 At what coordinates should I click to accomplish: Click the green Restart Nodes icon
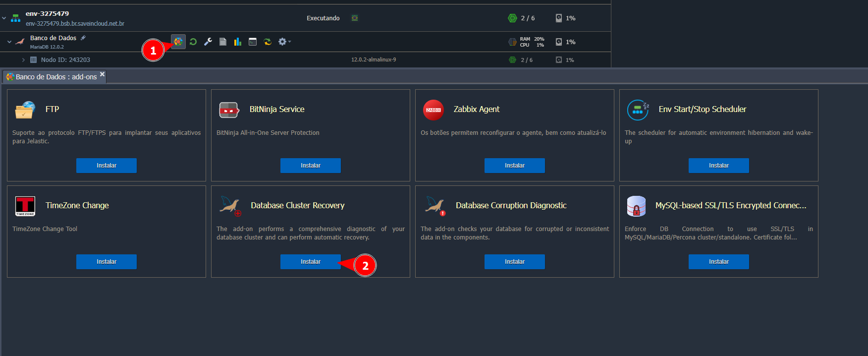[x=193, y=42]
